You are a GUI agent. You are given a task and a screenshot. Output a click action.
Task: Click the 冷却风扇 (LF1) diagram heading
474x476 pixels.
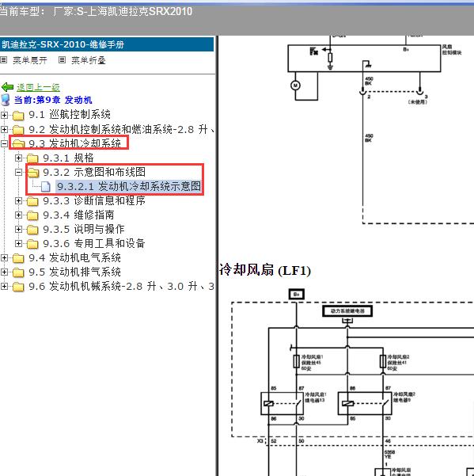pyautogui.click(x=265, y=270)
